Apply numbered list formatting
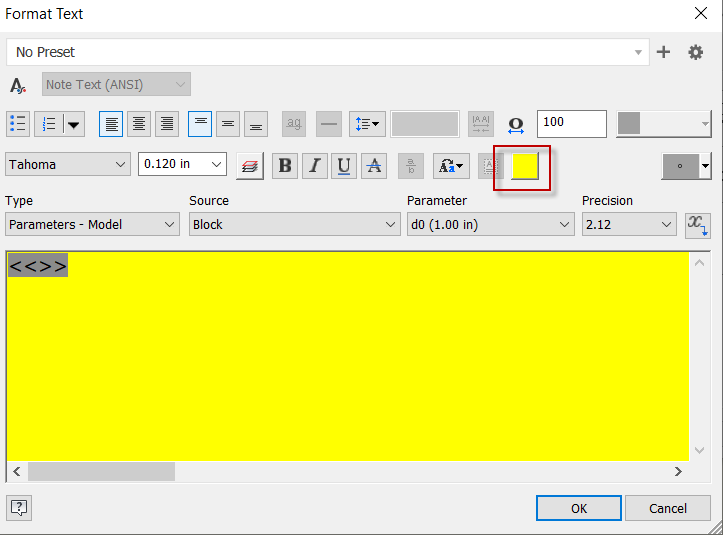 tap(48, 124)
